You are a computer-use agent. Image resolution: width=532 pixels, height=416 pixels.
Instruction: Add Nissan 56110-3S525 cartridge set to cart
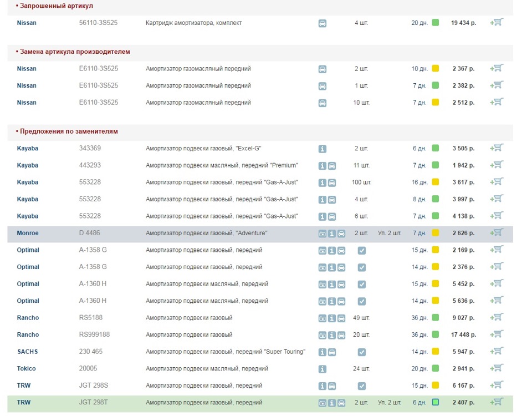click(x=497, y=23)
